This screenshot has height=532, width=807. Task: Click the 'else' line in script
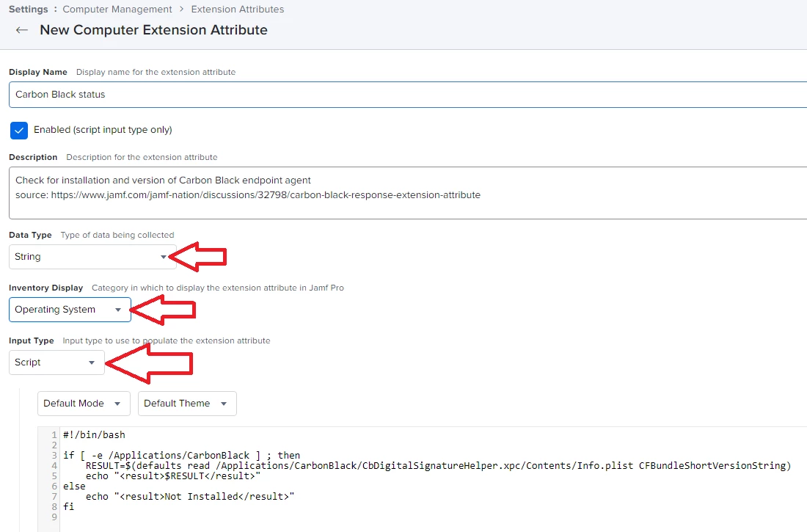[74, 487]
